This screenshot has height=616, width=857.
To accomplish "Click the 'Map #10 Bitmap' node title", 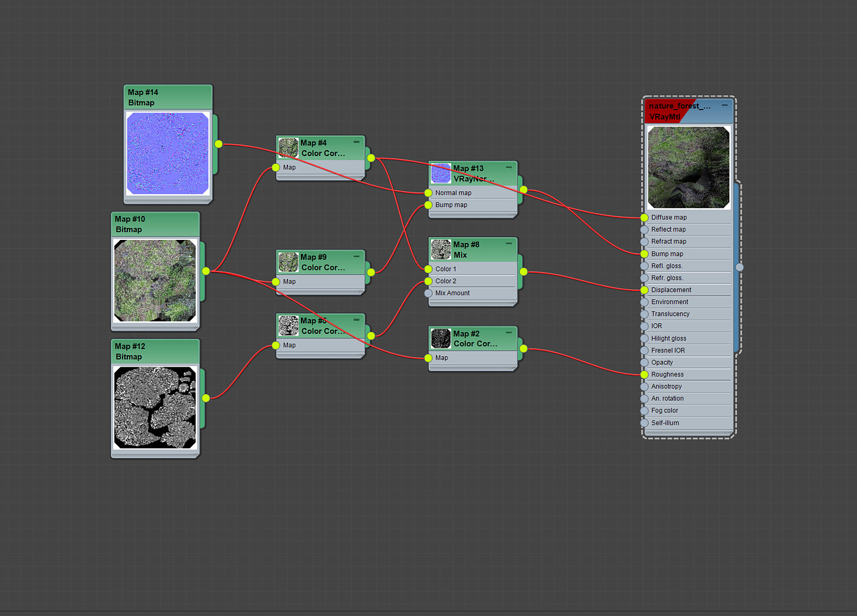I will (x=130, y=224).
